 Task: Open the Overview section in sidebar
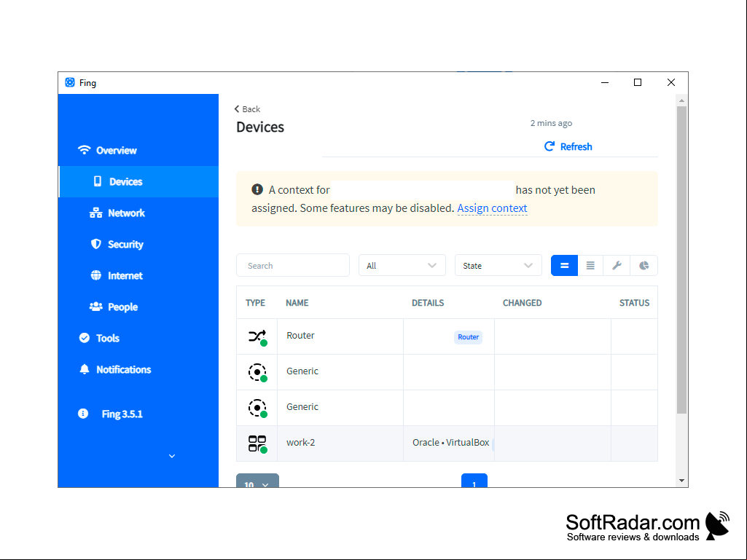117,151
